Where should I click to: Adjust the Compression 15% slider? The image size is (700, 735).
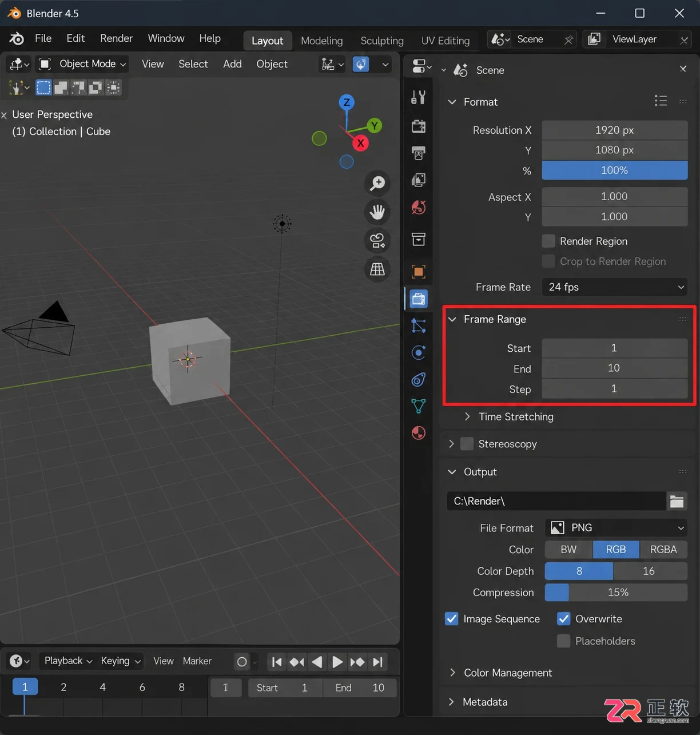click(616, 593)
